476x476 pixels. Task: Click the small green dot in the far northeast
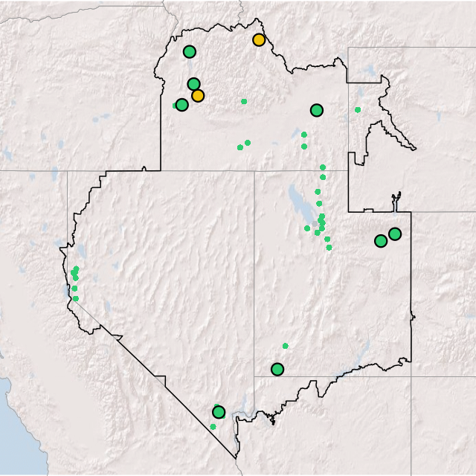358,110
